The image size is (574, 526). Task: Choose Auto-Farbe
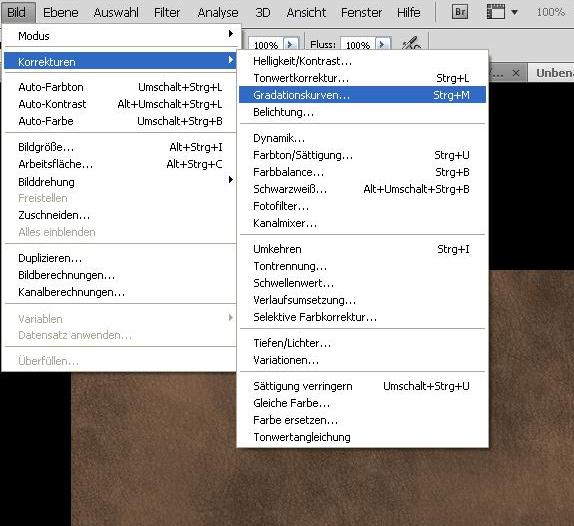tap(120, 121)
